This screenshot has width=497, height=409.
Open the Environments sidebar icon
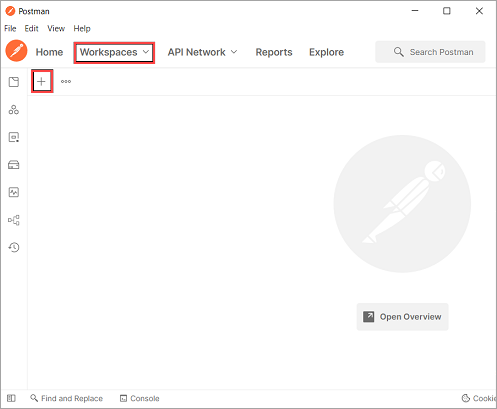(x=14, y=137)
